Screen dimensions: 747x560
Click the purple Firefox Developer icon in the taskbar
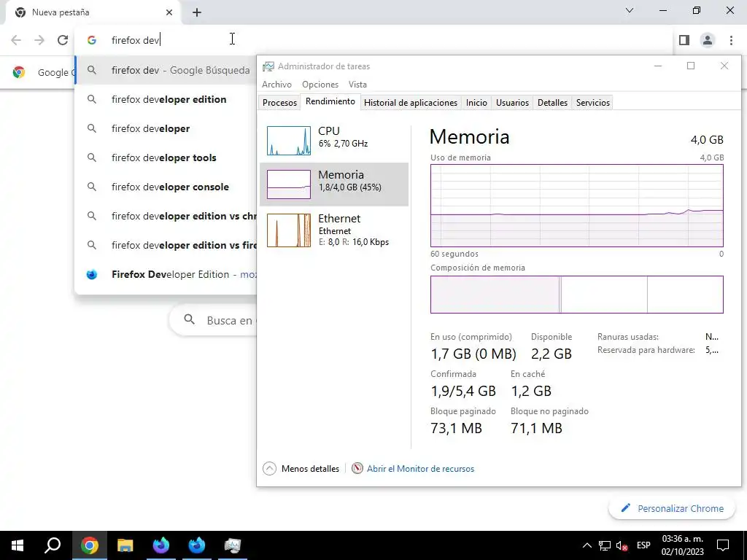tap(161, 545)
